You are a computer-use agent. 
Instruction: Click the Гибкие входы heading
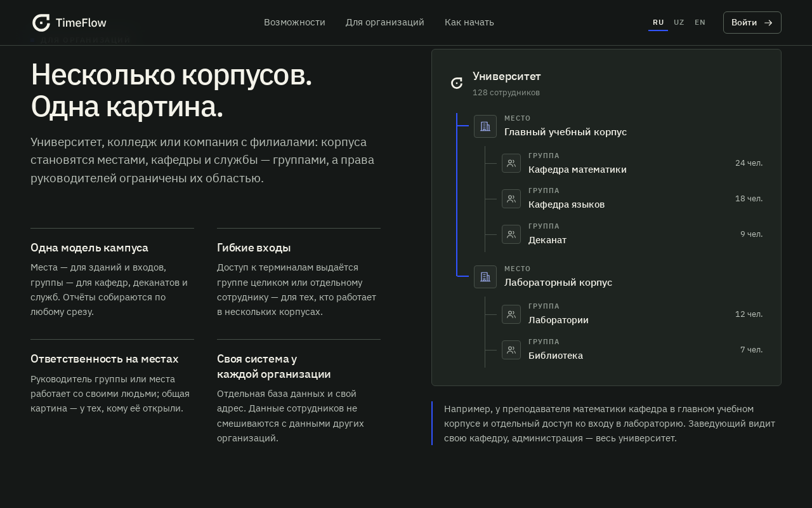tap(254, 248)
